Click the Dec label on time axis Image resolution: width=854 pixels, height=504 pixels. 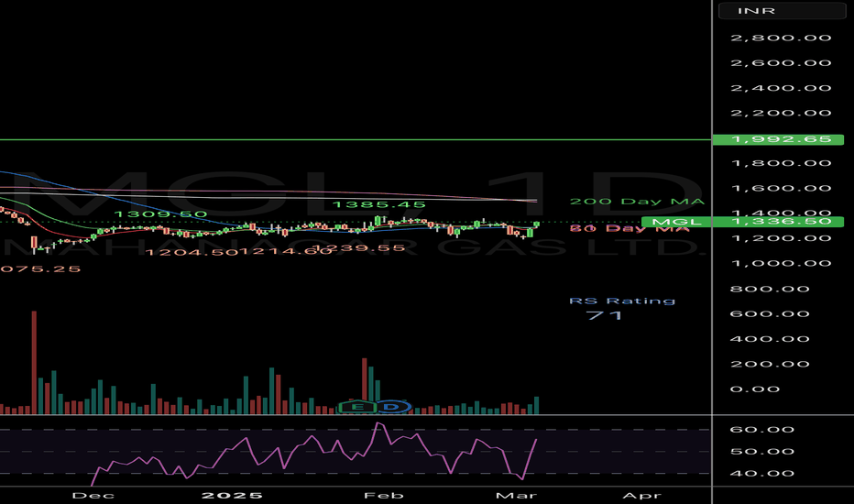coord(93,495)
